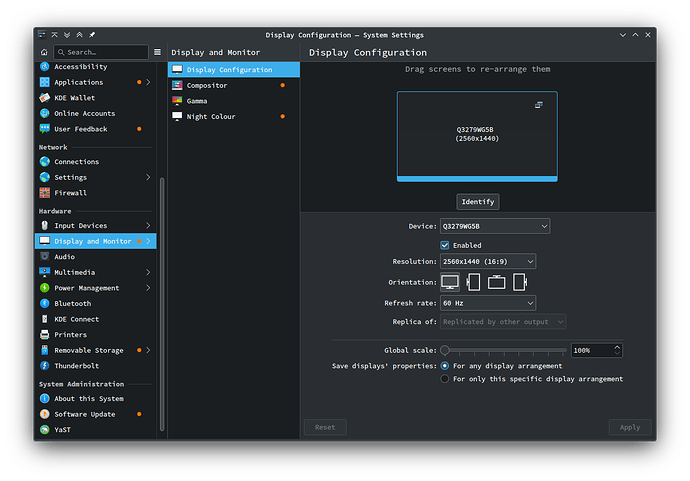Uncheck the Enabled checkbox

pyautogui.click(x=445, y=245)
